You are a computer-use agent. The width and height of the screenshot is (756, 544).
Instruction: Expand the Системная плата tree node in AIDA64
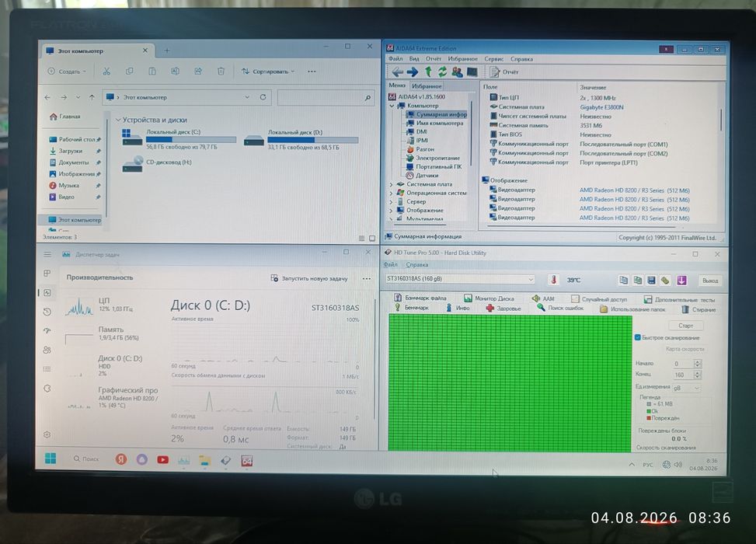391,184
